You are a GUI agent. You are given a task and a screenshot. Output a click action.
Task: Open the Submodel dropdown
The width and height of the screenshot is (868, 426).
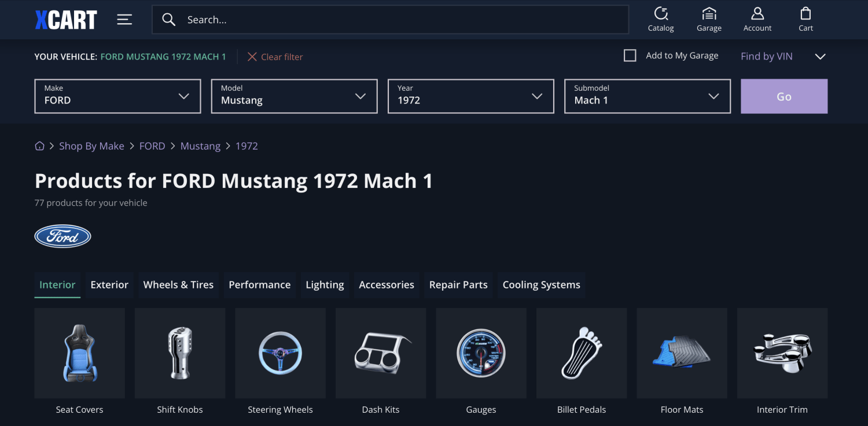[x=647, y=96]
